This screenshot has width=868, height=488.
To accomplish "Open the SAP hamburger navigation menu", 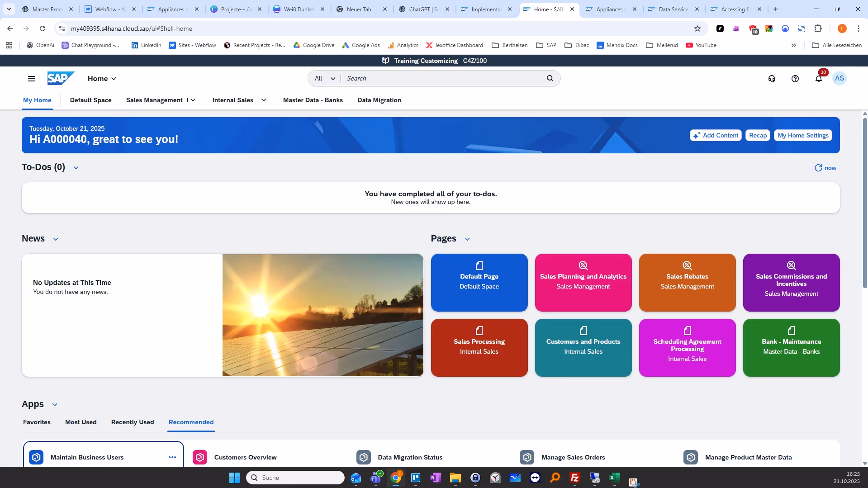I will [32, 79].
